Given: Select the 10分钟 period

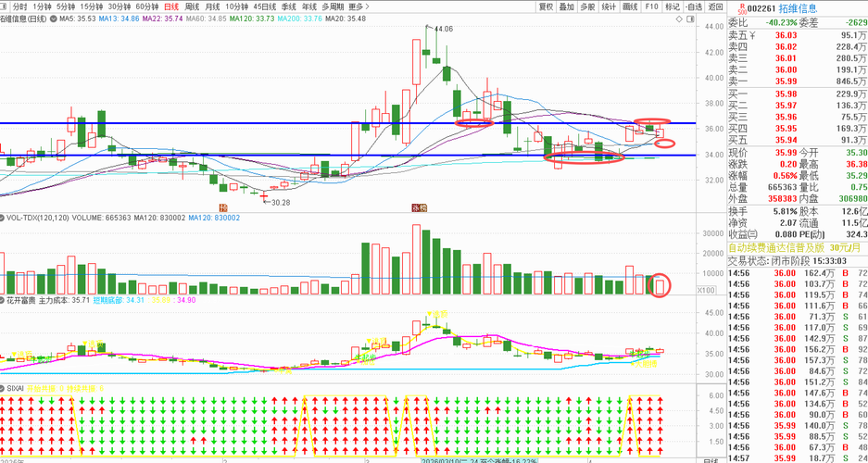Looking at the screenshot, I should click(236, 6).
